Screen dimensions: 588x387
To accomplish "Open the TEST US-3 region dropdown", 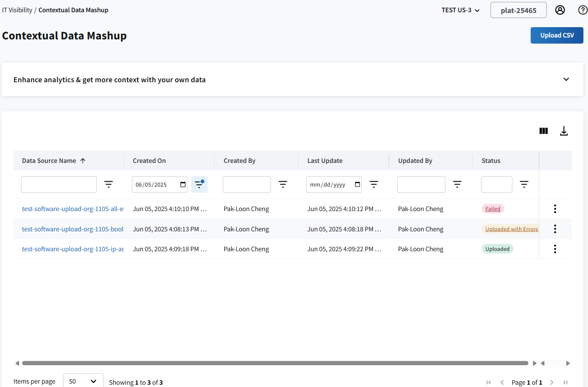I will (x=460, y=10).
